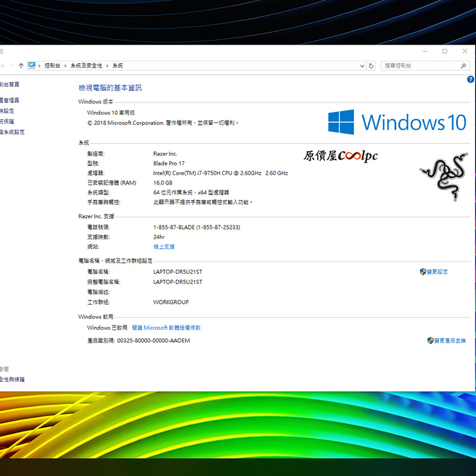Image resolution: width=476 pixels, height=476 pixels.
Task: Click the 變更產品金鑰 link
Action: click(450, 341)
